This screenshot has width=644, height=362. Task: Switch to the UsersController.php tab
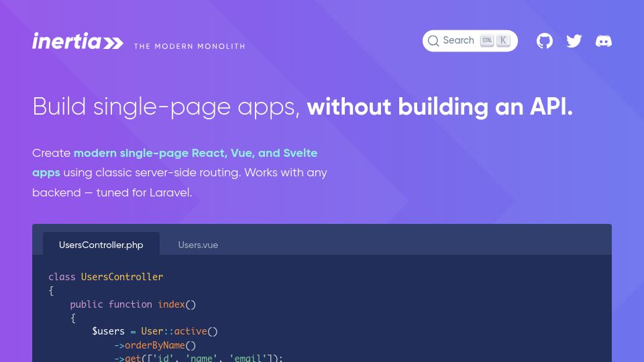(101, 245)
